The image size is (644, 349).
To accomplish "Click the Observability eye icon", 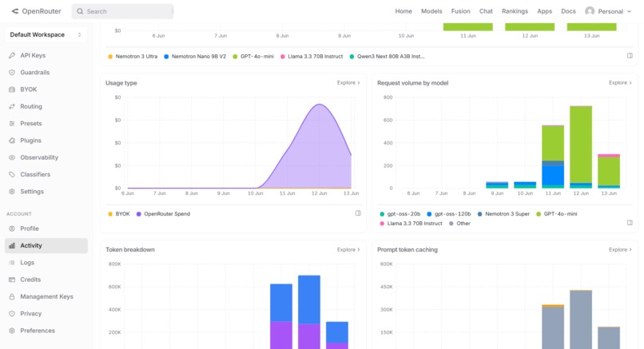I will [12, 157].
